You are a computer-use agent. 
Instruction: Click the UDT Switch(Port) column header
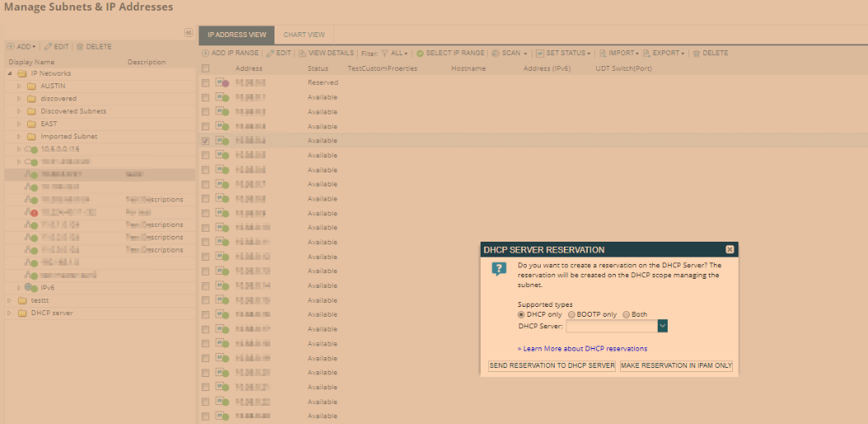click(x=623, y=68)
